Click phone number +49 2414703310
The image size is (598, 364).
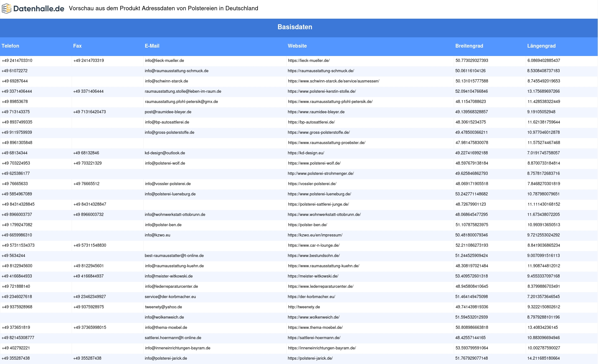point(17,61)
